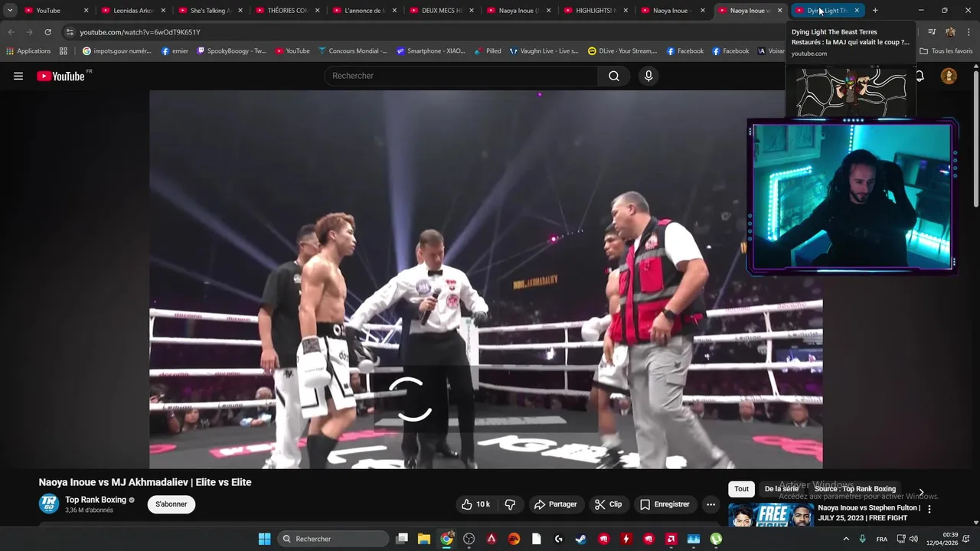The image size is (980, 551).
Task: Open Google Chrome from the taskbar
Action: (446, 539)
